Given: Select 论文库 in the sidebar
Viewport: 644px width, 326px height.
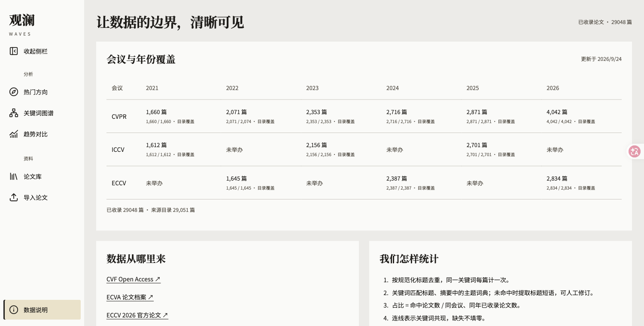Looking at the screenshot, I should pos(42,176).
